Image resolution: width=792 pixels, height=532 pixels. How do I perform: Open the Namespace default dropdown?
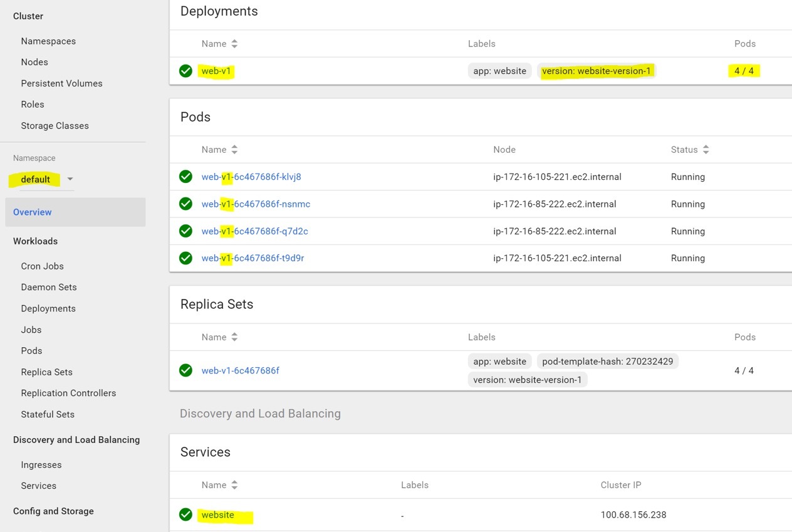point(70,179)
